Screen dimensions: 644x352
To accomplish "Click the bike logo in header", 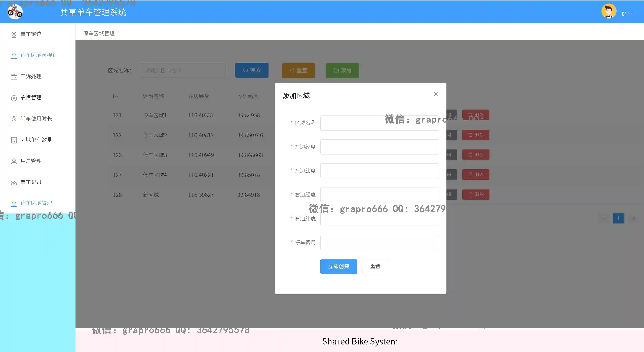I will tap(15, 12).
